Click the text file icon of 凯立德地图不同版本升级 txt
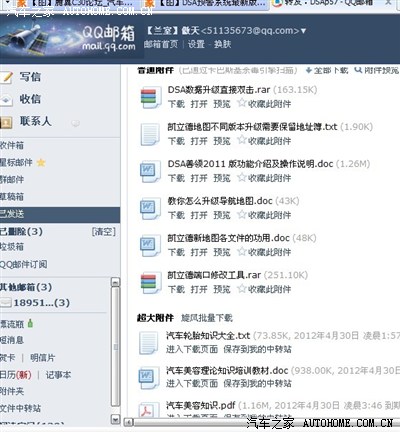400x432 pixels. [149, 134]
